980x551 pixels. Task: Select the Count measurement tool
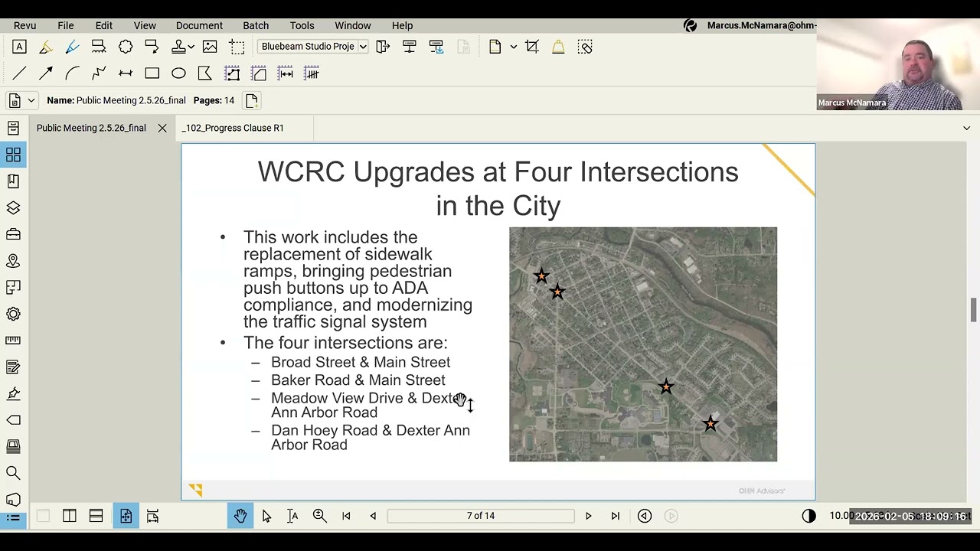312,73
